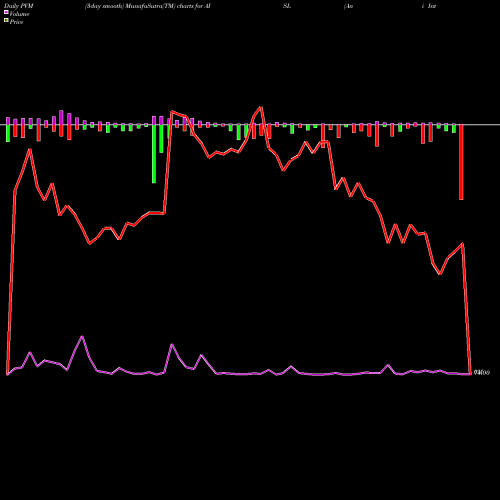Click the date label at chart's right end
The image size is (500, 500).
click(482, 372)
